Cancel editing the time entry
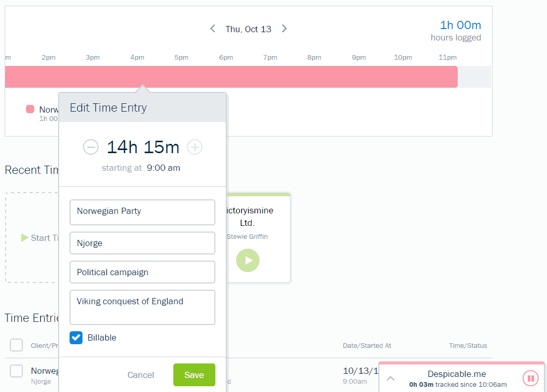The height and width of the screenshot is (392, 547). click(141, 374)
